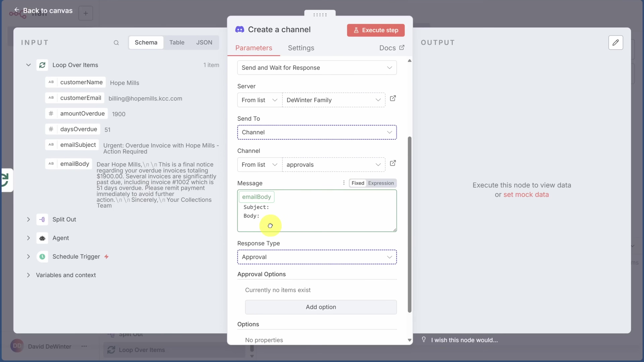Click I wish this node would...

click(464, 340)
